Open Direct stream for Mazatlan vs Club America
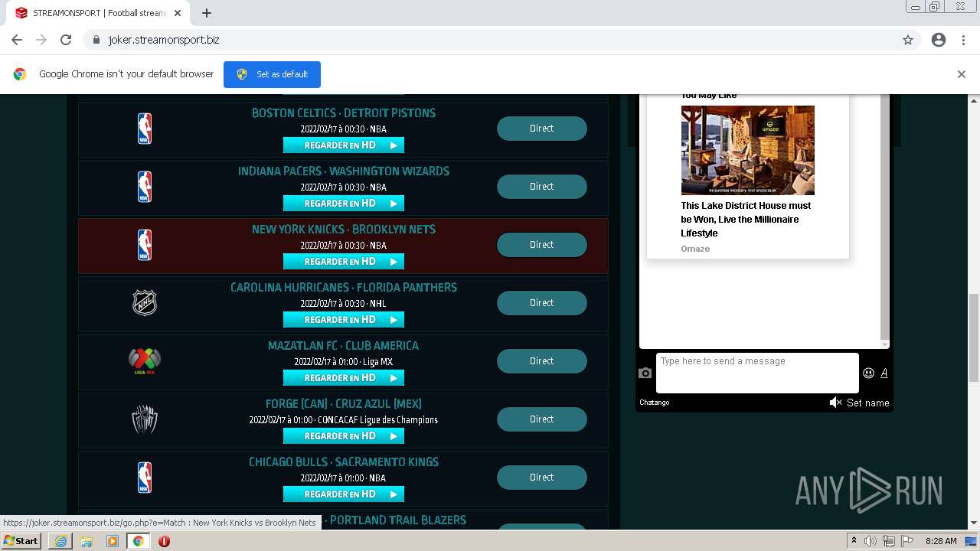 [542, 361]
